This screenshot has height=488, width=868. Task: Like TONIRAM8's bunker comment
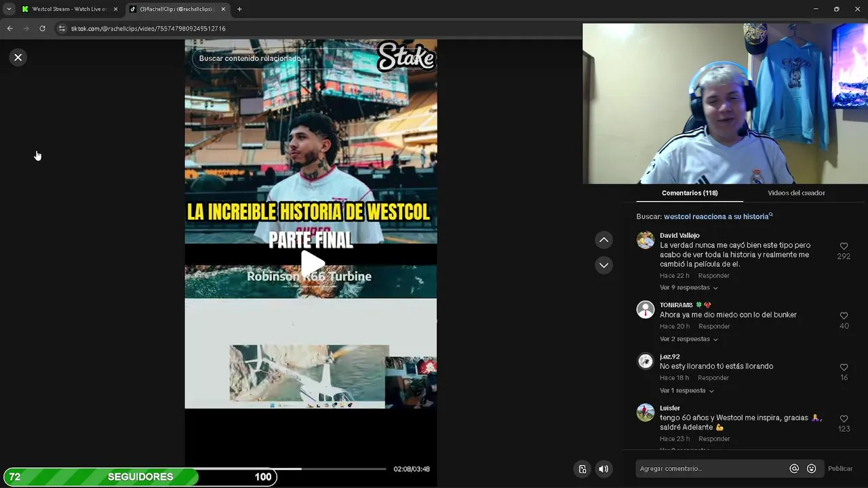[844, 316]
